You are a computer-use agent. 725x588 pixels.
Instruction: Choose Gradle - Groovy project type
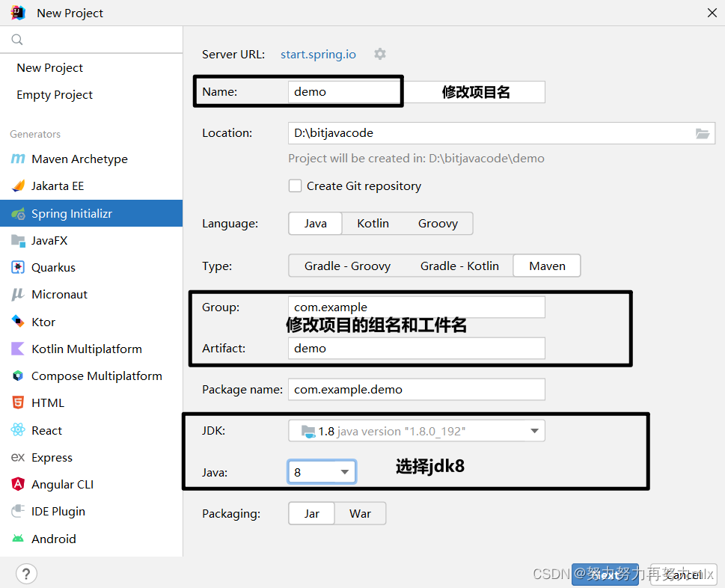coord(347,266)
